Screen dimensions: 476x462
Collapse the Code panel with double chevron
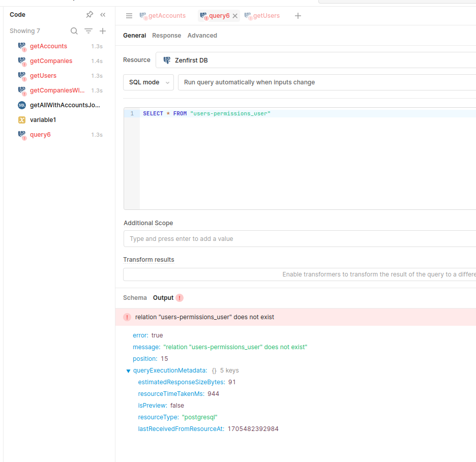(x=103, y=15)
